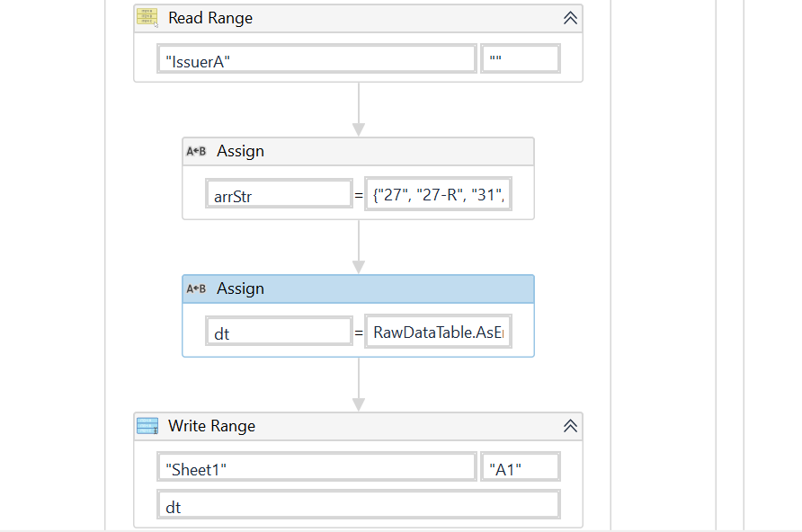Image resolution: width=802 pixels, height=532 pixels.
Task: Click the icon of the arrStr Assign activity
Action: (x=196, y=151)
